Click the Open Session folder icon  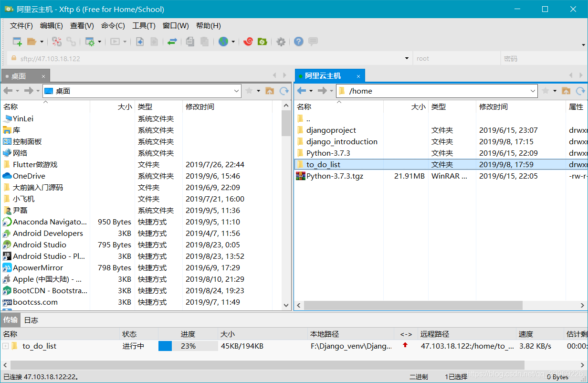(31, 42)
